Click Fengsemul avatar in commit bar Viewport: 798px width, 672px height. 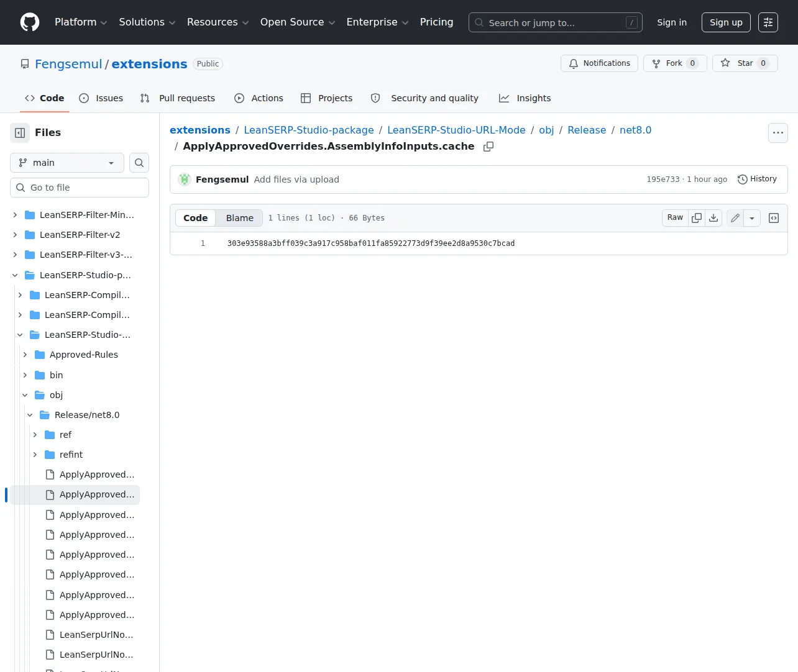(185, 179)
